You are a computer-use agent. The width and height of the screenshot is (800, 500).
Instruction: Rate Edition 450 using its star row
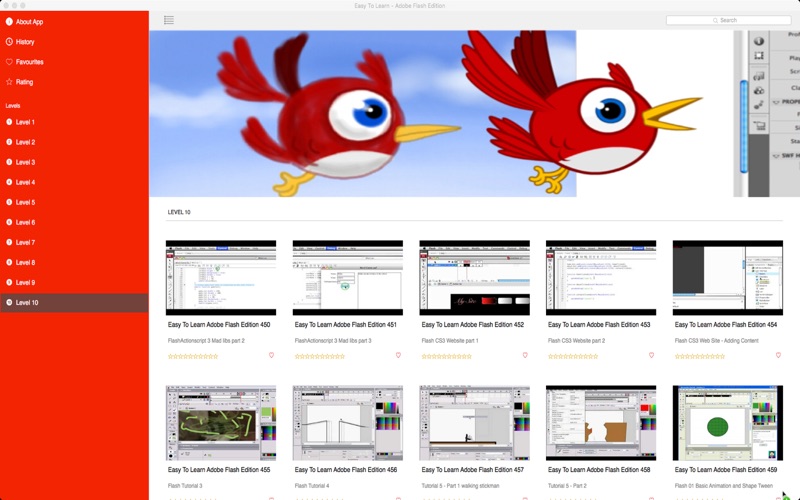[x=193, y=357]
